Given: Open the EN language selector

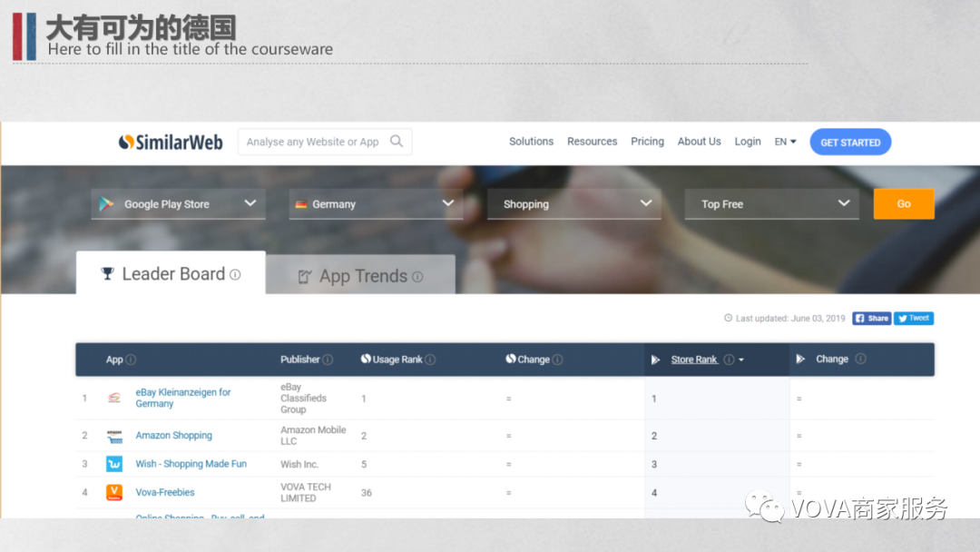Looking at the screenshot, I should pos(786,142).
